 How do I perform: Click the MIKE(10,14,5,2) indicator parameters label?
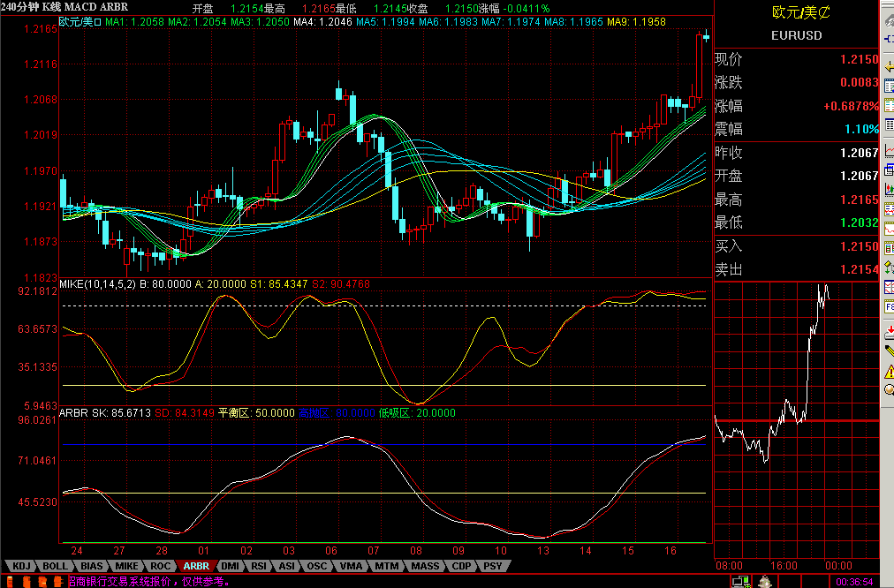pyautogui.click(x=97, y=283)
